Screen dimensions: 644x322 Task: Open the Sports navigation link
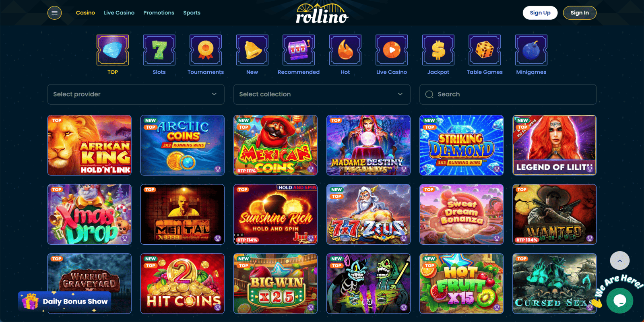pos(192,13)
